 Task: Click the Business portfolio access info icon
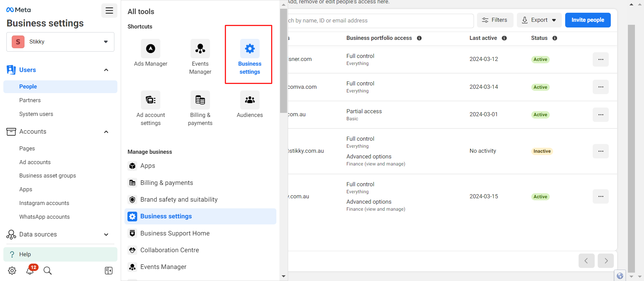pos(419,38)
